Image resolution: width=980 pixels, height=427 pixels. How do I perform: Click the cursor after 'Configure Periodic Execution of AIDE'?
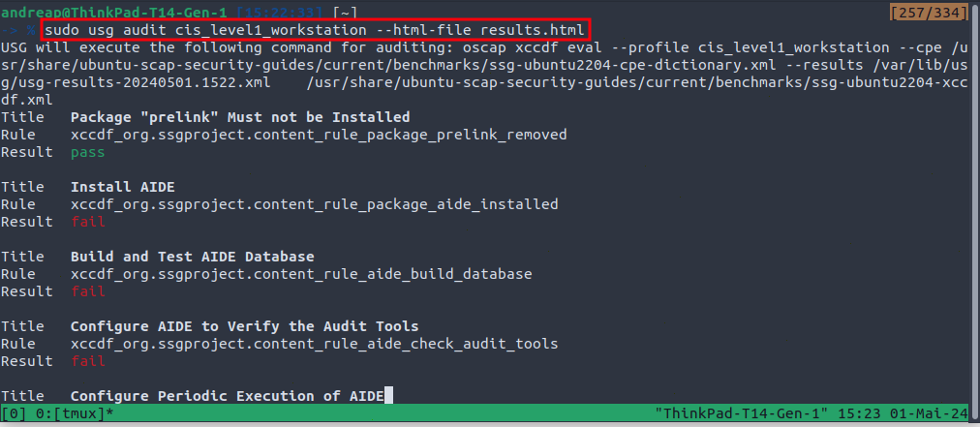click(x=388, y=396)
